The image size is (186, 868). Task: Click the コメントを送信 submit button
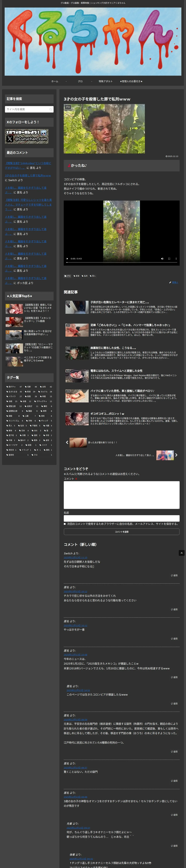122,532
